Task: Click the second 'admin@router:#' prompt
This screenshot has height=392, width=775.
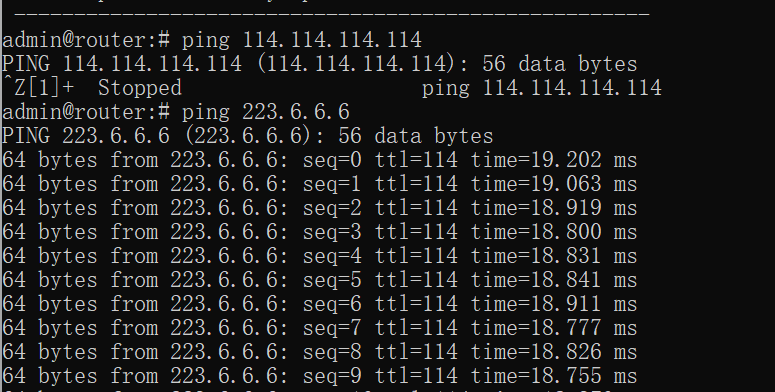Action: point(86,112)
